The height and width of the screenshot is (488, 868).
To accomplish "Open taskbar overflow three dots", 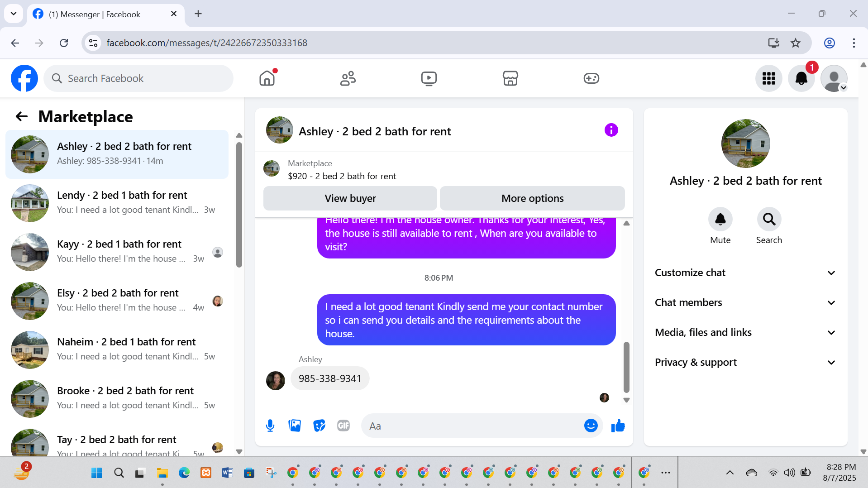I will click(665, 473).
